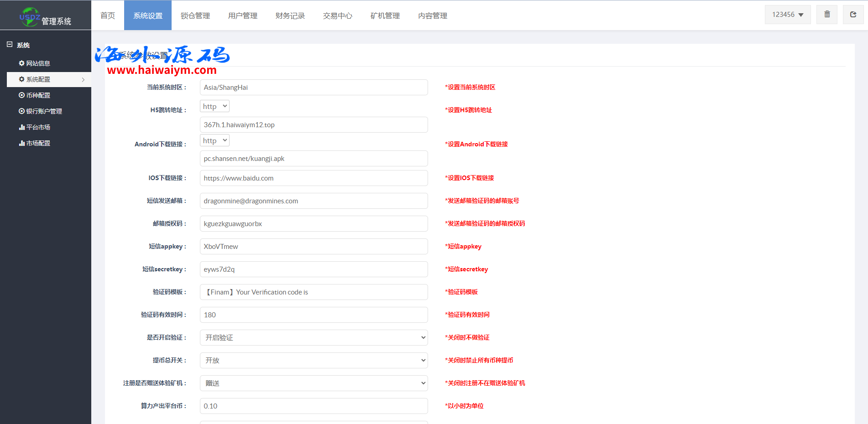Open the H5跳转地址 http protocol dropdown
Image resolution: width=868 pixels, height=424 pixels.
point(214,106)
